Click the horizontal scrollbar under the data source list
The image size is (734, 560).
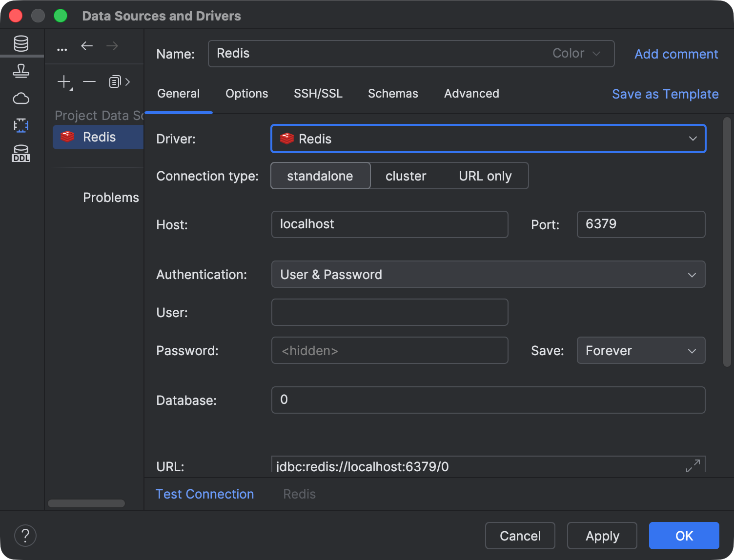pyautogui.click(x=86, y=503)
